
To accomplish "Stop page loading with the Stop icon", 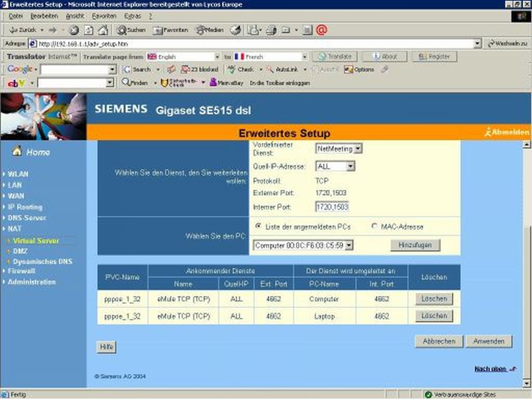I will [x=74, y=31].
